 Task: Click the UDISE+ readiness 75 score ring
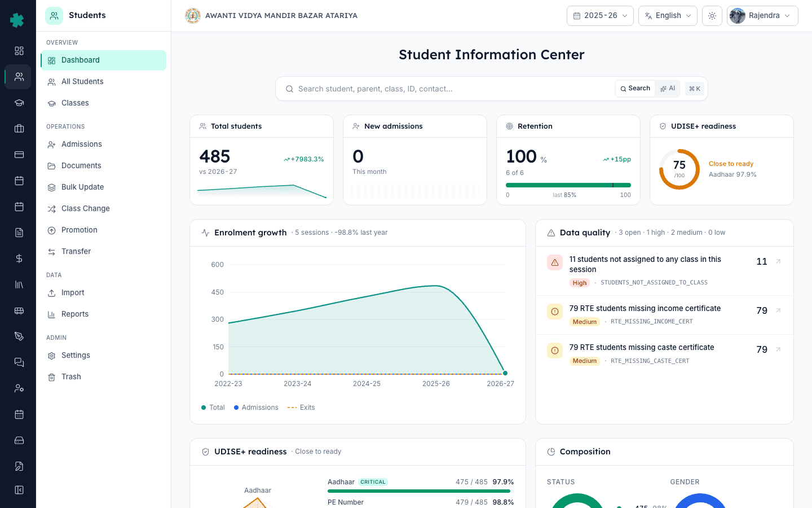679,169
